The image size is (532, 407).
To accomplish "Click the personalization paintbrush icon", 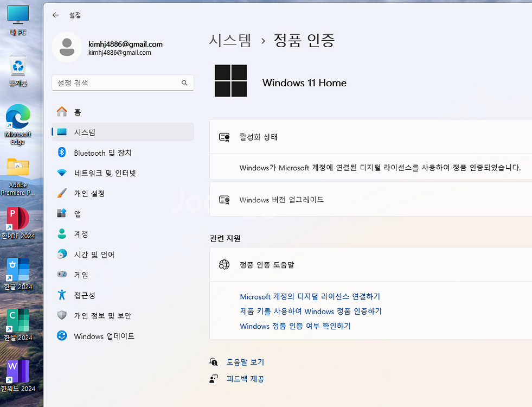I will coord(62,193).
